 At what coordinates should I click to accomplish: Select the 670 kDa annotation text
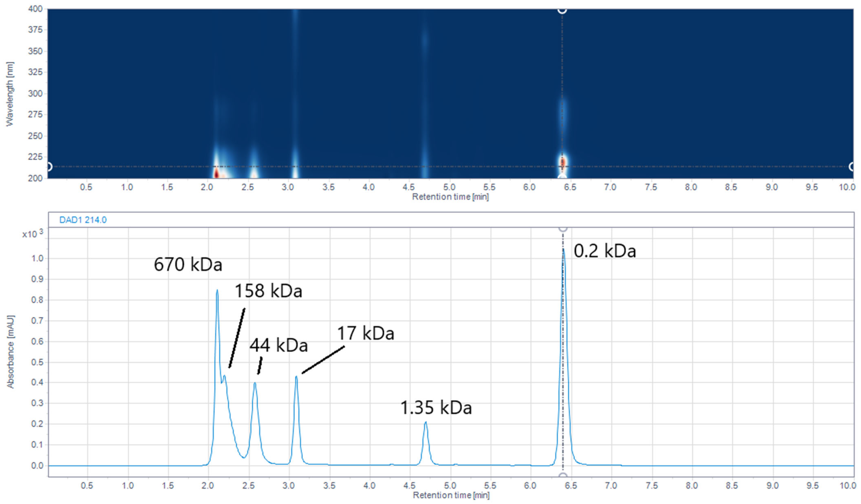188,264
